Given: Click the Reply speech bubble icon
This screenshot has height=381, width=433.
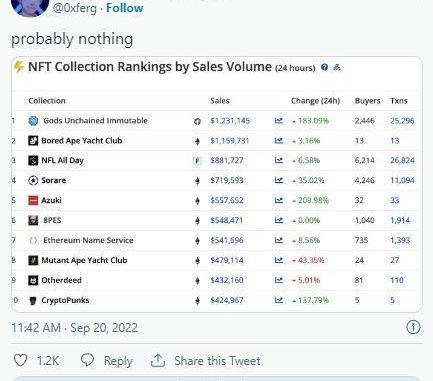Looking at the screenshot, I should coord(88,360).
